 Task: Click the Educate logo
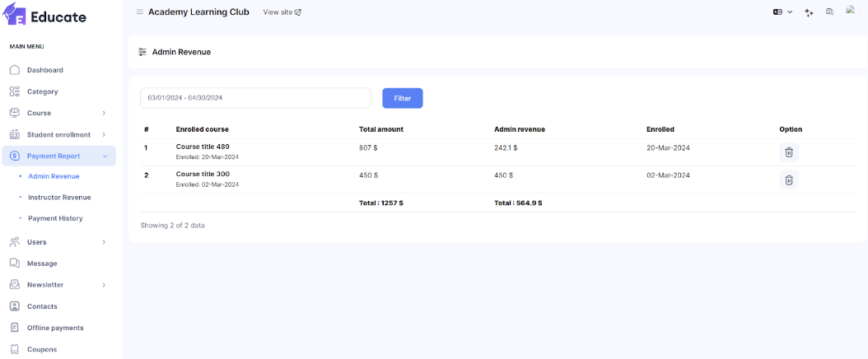(45, 16)
